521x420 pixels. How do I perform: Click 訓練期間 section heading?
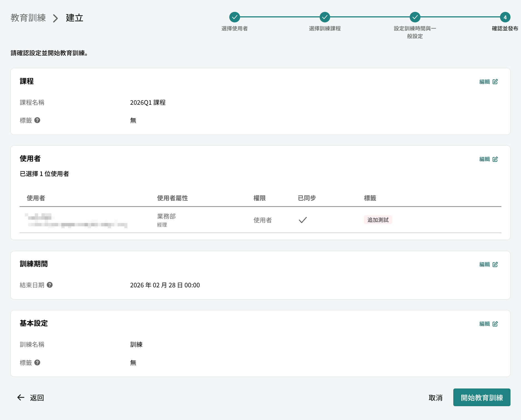tap(34, 264)
